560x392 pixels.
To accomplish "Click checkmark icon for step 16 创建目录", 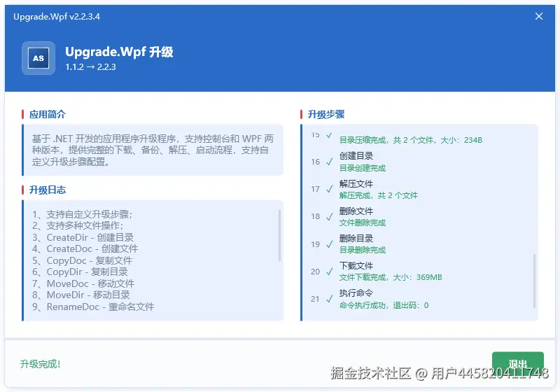I will point(329,162).
